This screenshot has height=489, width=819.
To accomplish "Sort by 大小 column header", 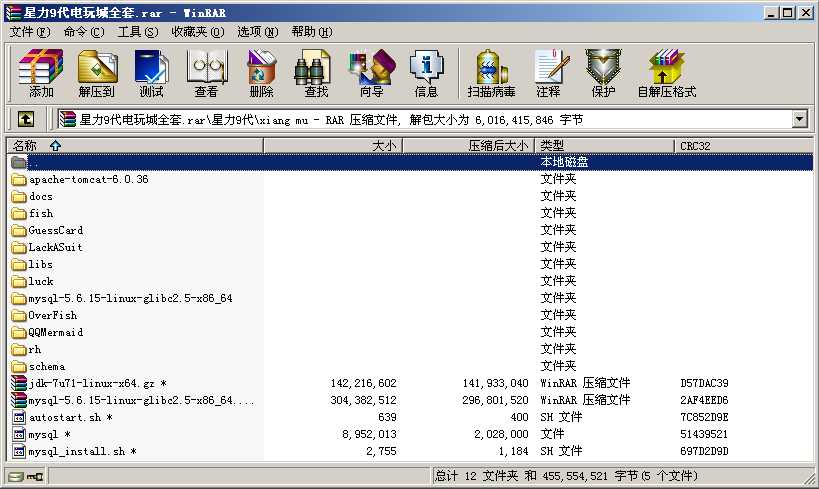I will click(x=333, y=146).
